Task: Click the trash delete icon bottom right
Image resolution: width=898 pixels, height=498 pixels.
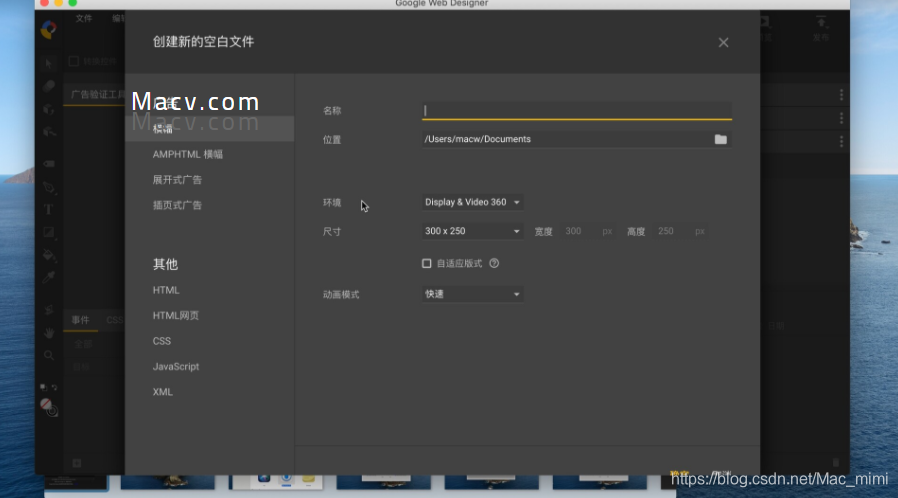Action: pos(836,462)
